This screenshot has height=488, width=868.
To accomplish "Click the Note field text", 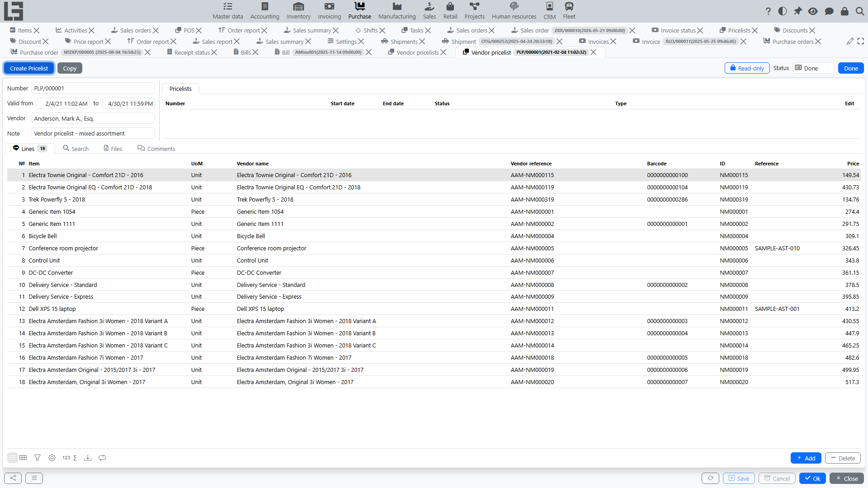I will [x=93, y=133].
